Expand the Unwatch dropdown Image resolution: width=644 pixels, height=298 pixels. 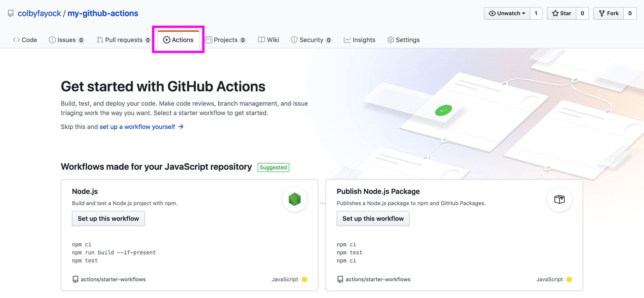click(x=507, y=13)
